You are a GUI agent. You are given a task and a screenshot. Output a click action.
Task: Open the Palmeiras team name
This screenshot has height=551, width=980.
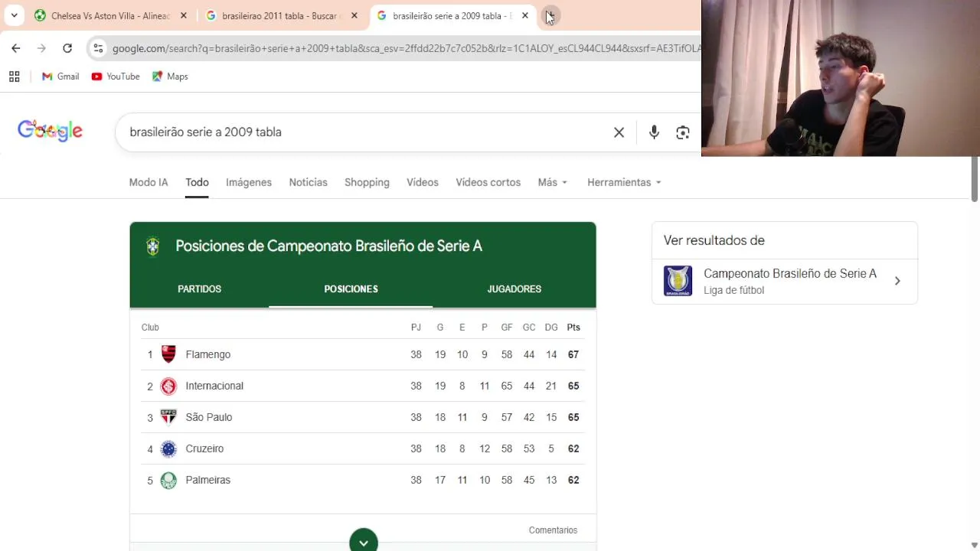(208, 480)
